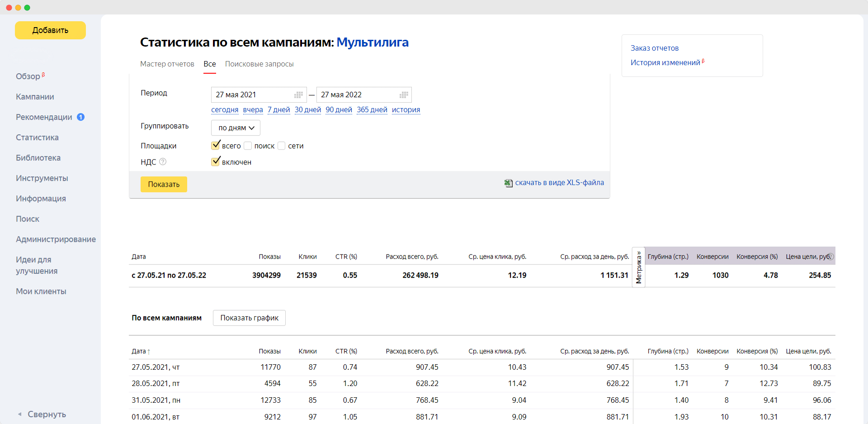This screenshot has height=424, width=868.
Task: Open the по дням grouping dropdown
Action: [236, 128]
